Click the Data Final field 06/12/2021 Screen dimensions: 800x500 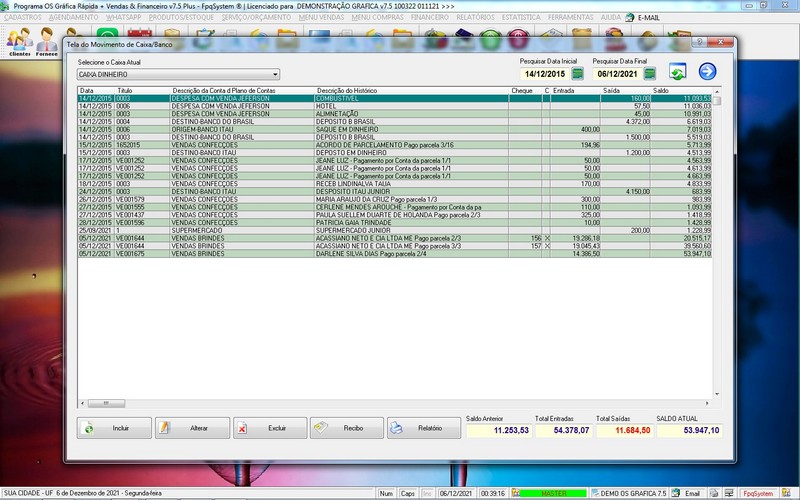(617, 74)
